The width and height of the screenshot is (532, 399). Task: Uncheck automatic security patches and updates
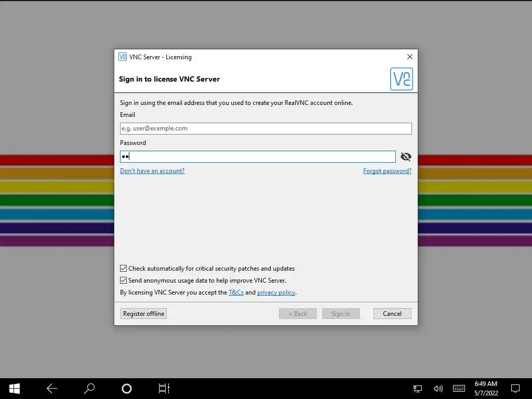[x=124, y=269]
